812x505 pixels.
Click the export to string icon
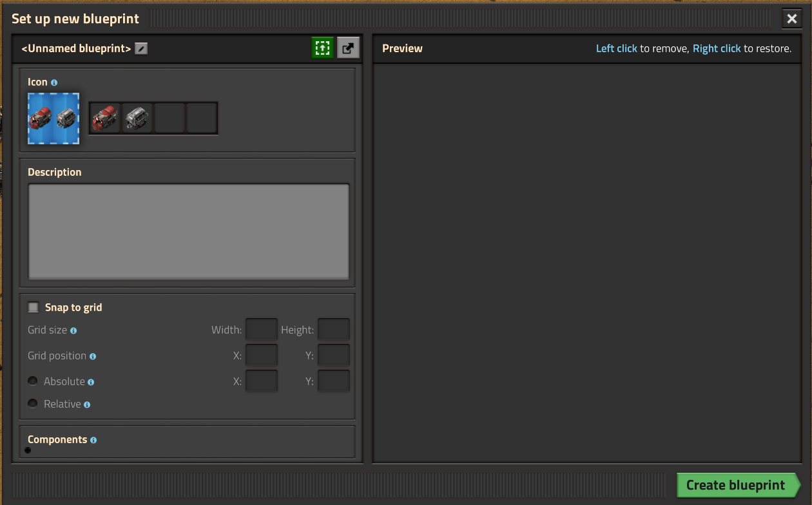[x=348, y=48]
